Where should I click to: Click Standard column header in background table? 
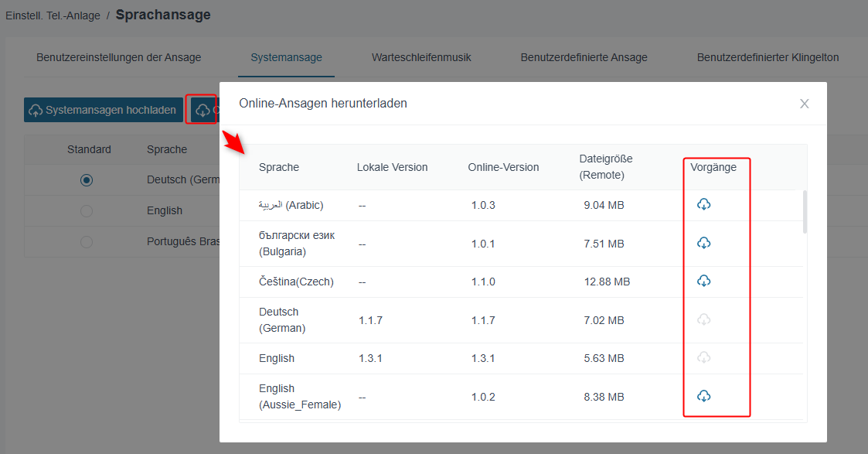(89, 149)
